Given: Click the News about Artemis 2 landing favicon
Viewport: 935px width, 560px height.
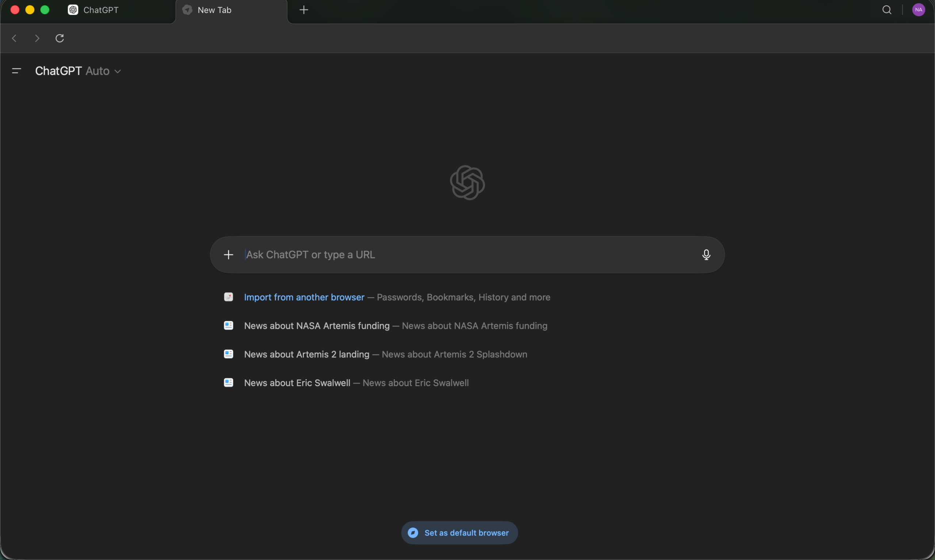Looking at the screenshot, I should 228,354.
